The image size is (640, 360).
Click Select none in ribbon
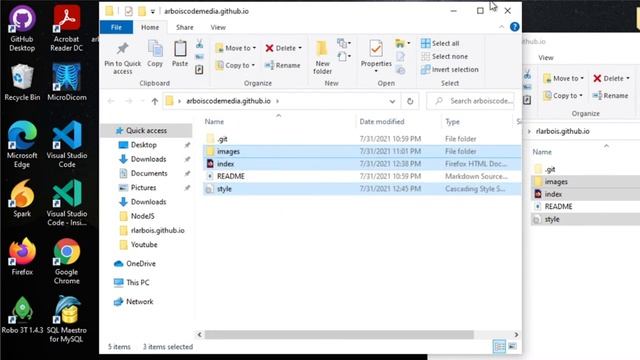click(x=444, y=56)
